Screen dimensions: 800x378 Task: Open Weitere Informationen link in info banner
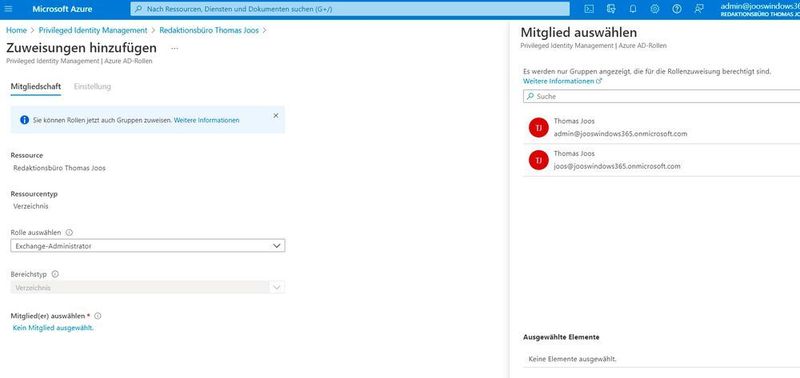(207, 120)
